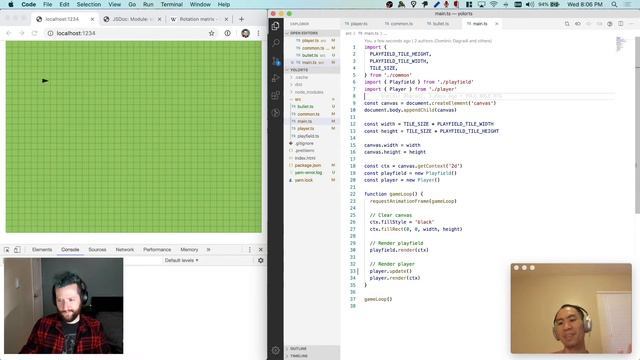Open the Manage gear at activity bar bottom
Image resolution: width=640 pixels, height=360 pixels.
276,350
